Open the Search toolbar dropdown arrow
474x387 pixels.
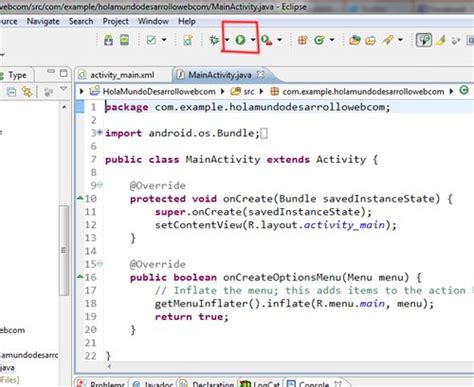pos(400,40)
